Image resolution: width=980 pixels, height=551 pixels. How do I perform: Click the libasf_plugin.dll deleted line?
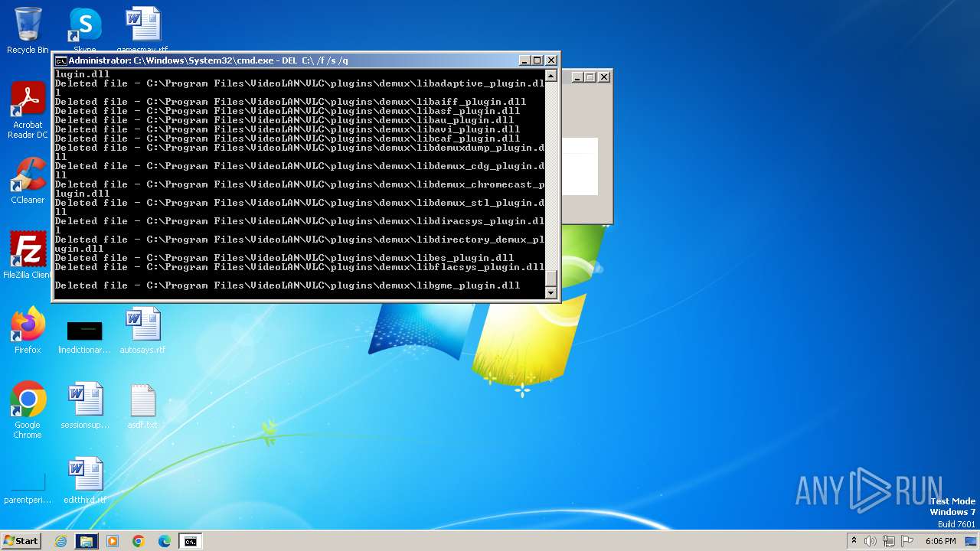[287, 111]
